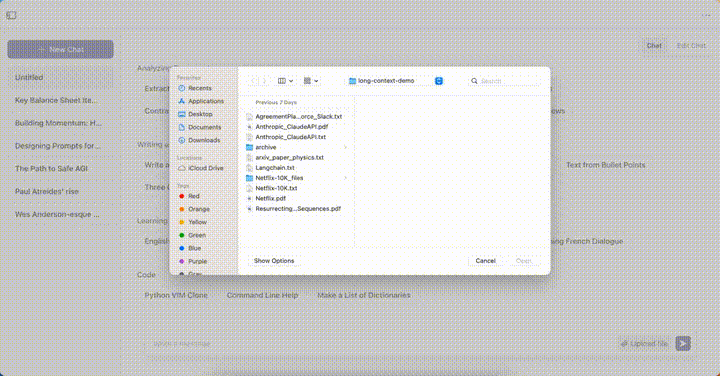
Task: Select the Anthropic_ClaudeAPI.pdf file
Action: point(292,127)
